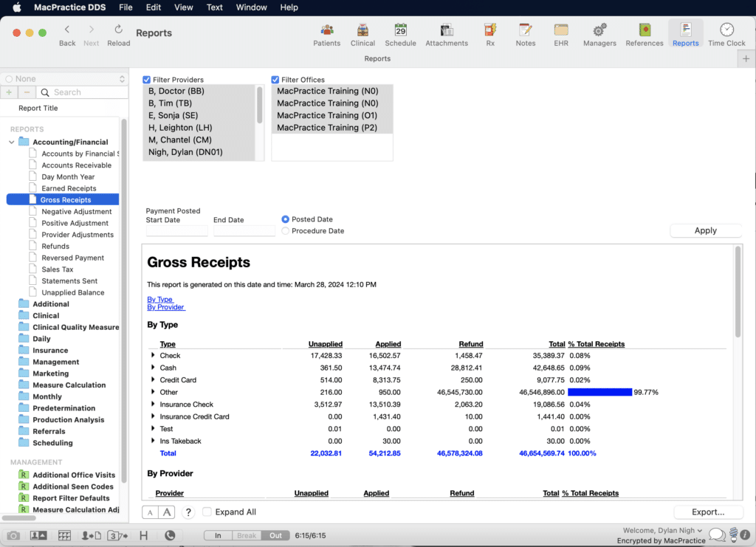
Task: Open the Attachments module
Action: pyautogui.click(x=447, y=35)
